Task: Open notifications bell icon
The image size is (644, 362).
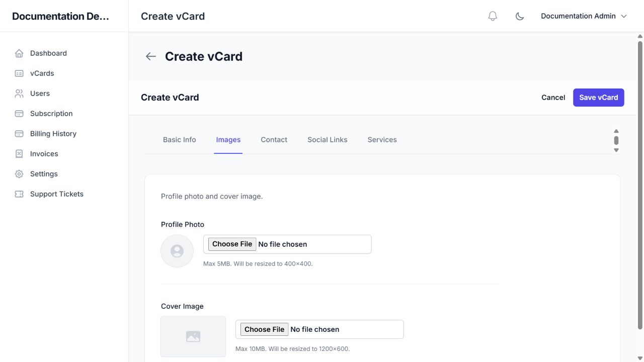Action: tap(493, 16)
